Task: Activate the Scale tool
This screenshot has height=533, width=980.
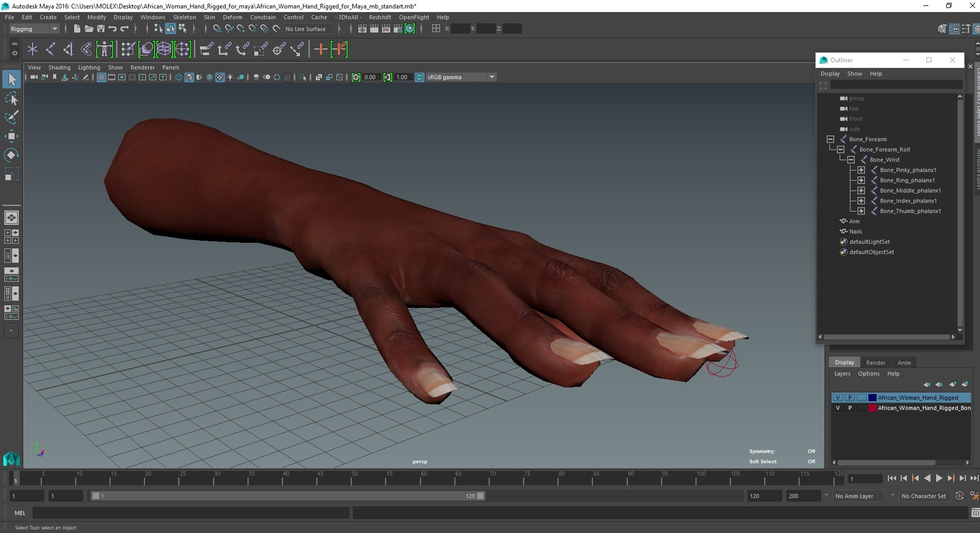Action: (x=12, y=174)
